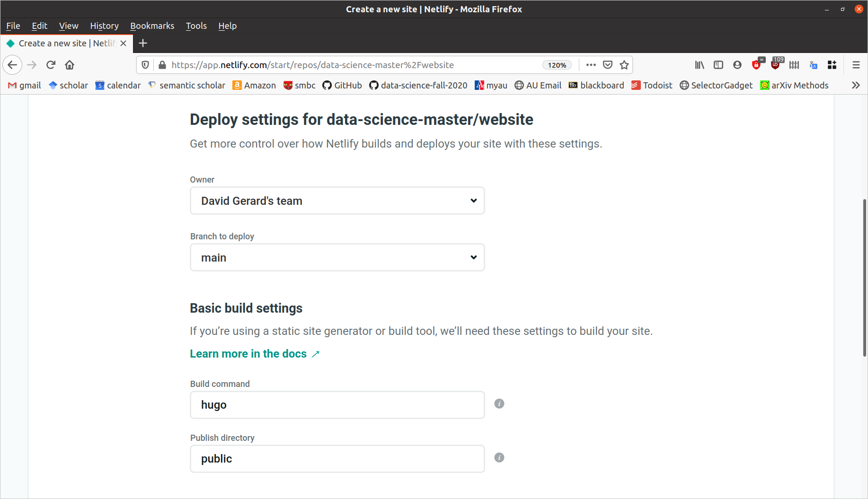This screenshot has width=868, height=499.
Task: Open the translate extension icon
Action: (813, 65)
